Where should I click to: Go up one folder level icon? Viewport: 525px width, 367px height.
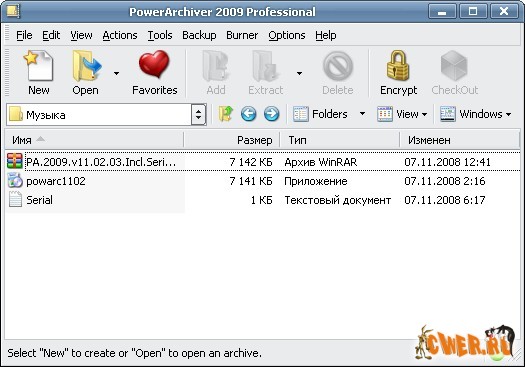[x=226, y=114]
